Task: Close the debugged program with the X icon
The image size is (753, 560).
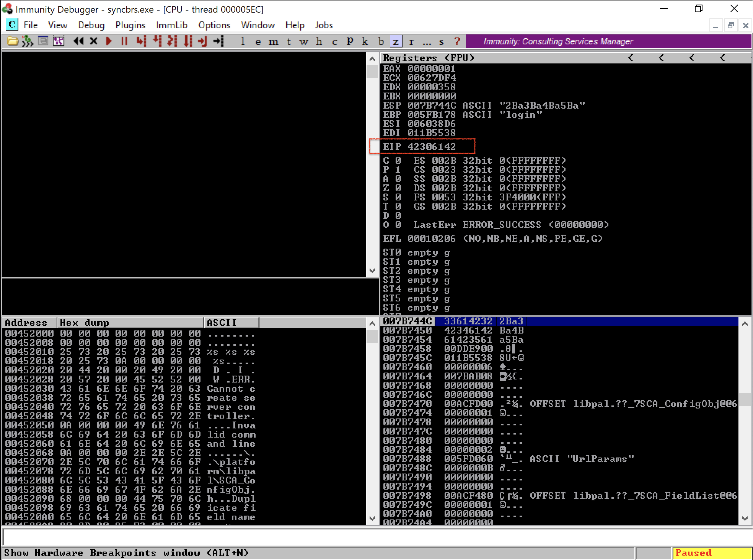Action: 94,41
